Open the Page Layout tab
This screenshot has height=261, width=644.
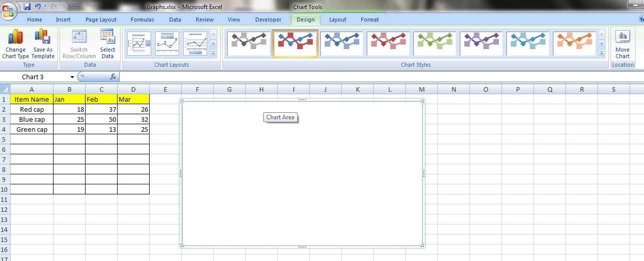[101, 20]
